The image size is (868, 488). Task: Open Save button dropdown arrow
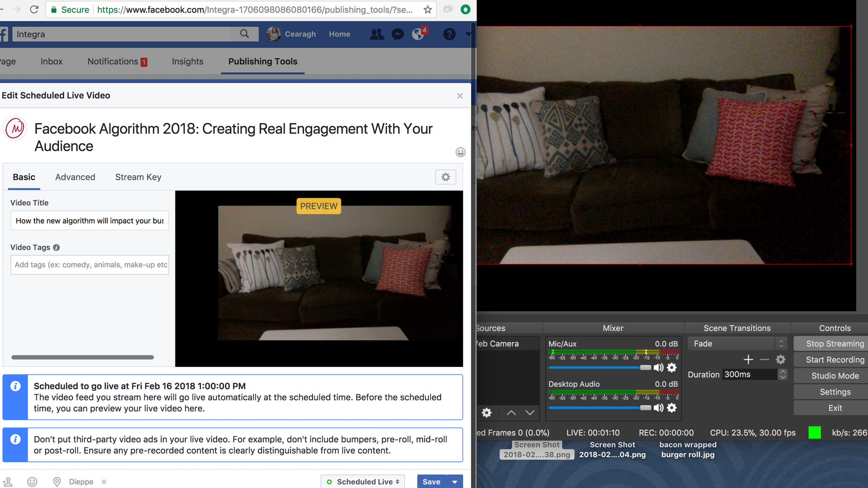pyautogui.click(x=454, y=482)
